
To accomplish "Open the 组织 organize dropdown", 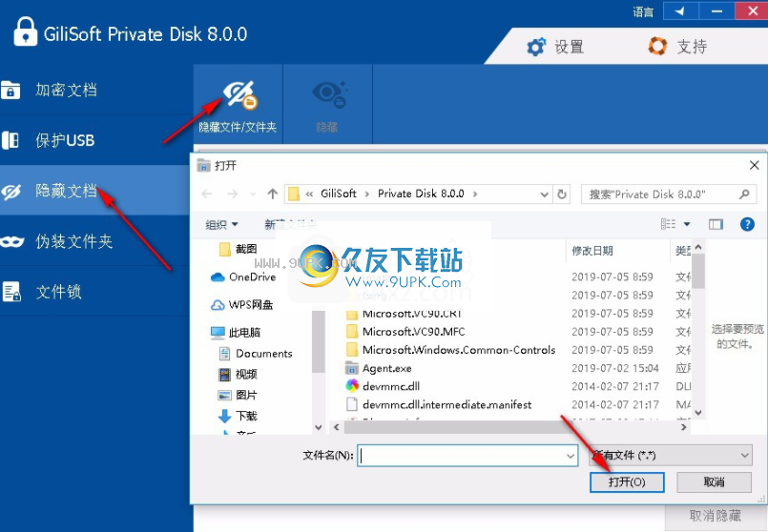I will (221, 224).
